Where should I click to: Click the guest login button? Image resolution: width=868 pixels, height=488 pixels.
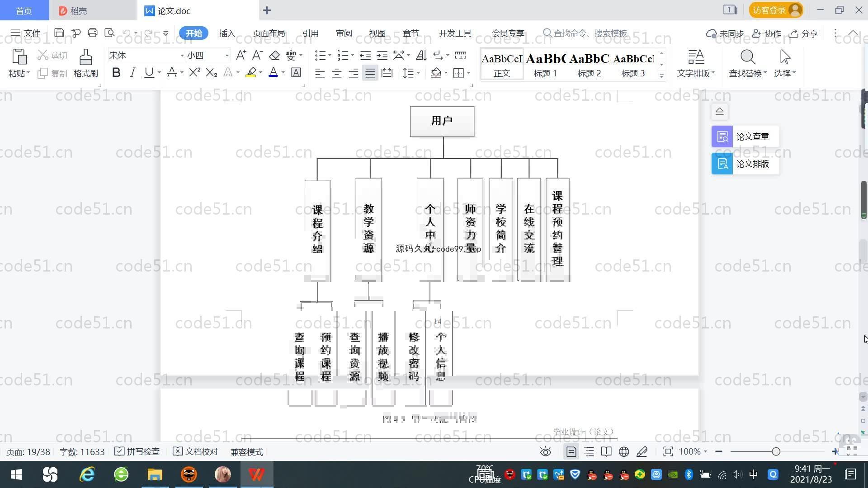point(776,10)
